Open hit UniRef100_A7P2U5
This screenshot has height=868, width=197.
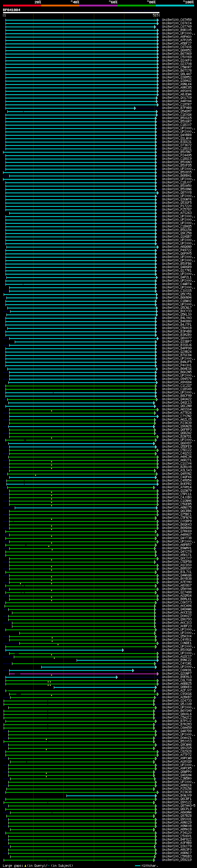pos(177,40)
